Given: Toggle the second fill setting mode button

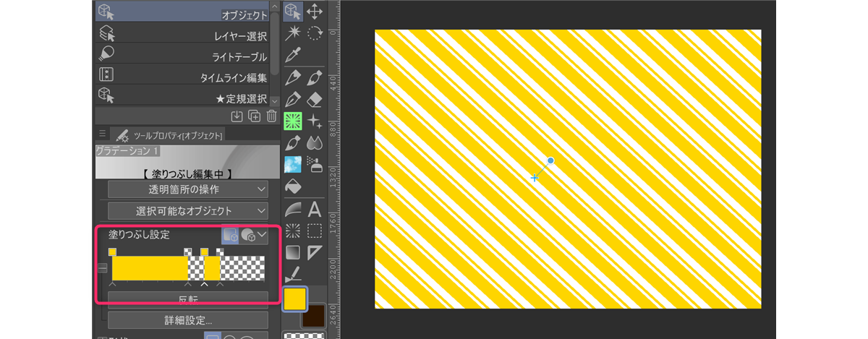Looking at the screenshot, I should point(247,235).
